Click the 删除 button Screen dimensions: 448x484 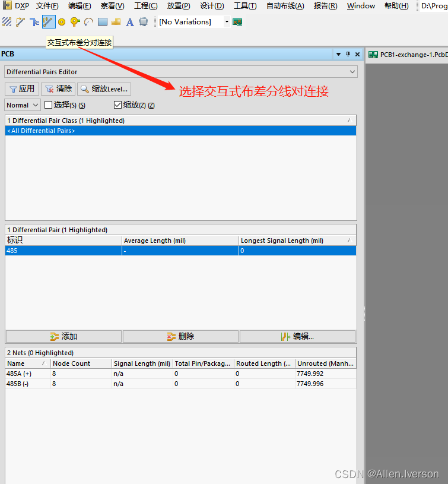coord(180,337)
